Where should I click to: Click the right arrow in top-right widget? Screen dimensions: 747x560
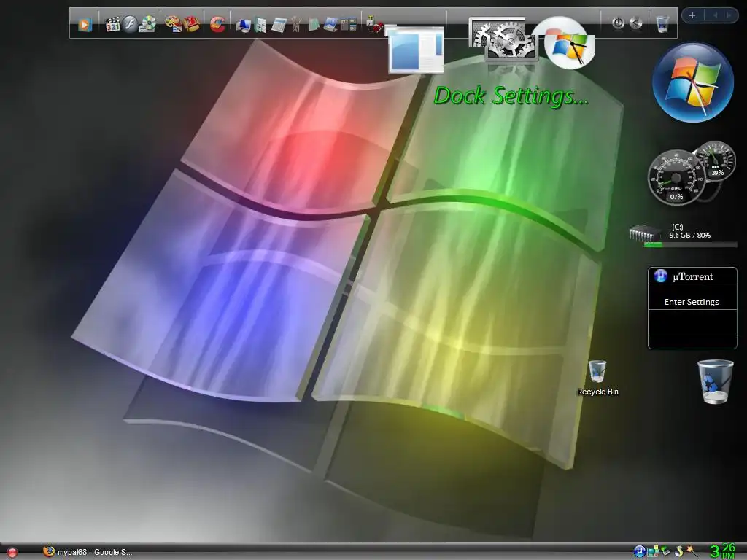tap(729, 15)
